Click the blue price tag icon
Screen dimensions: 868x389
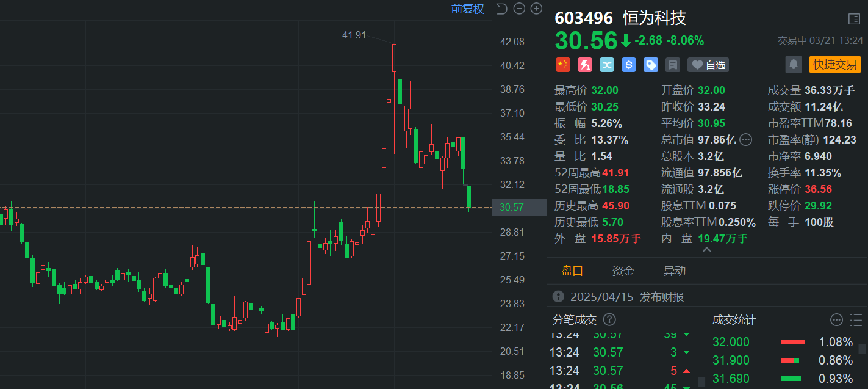pos(651,65)
